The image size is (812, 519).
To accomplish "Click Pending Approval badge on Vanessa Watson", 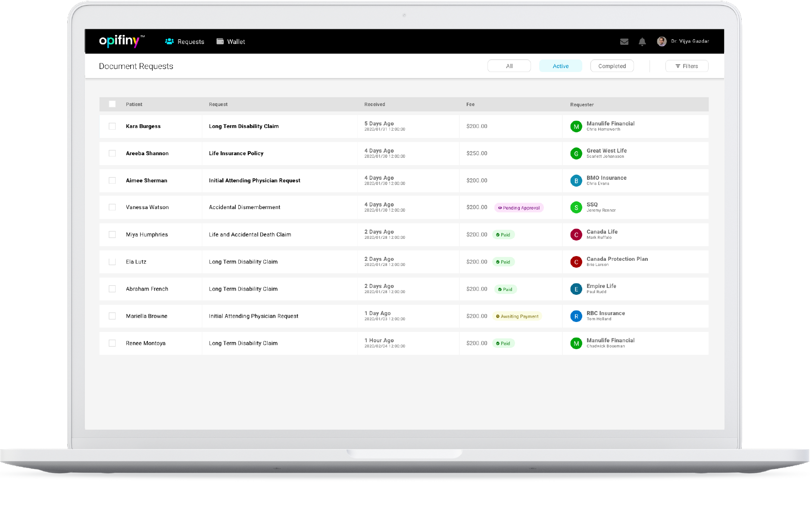I will coord(519,208).
